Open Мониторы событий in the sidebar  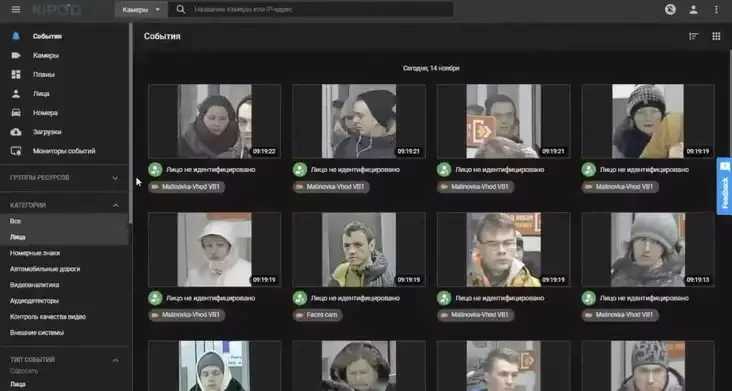pyautogui.click(x=64, y=151)
